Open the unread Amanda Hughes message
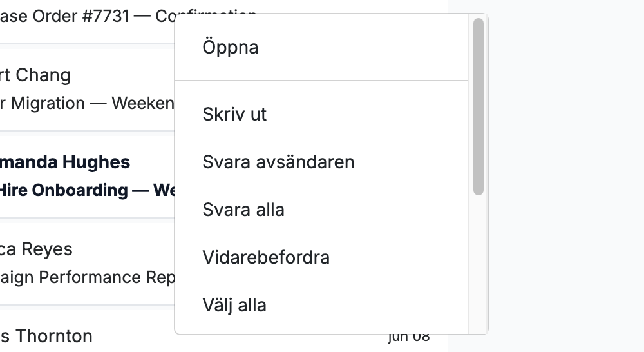The height and width of the screenshot is (352, 644). point(65,162)
